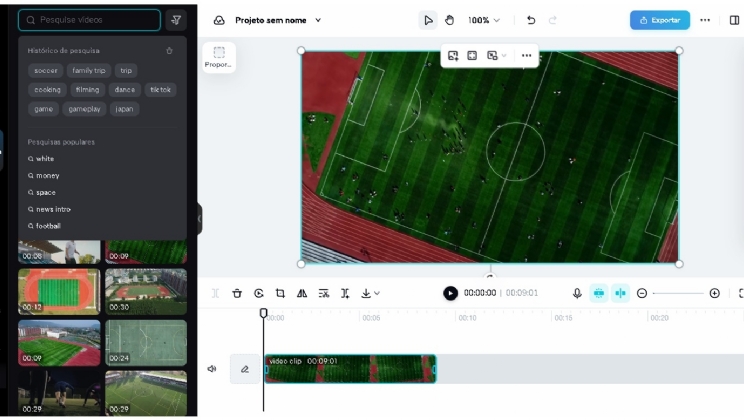
Task: Choose popular search 'news intro'
Action: pyautogui.click(x=49, y=209)
